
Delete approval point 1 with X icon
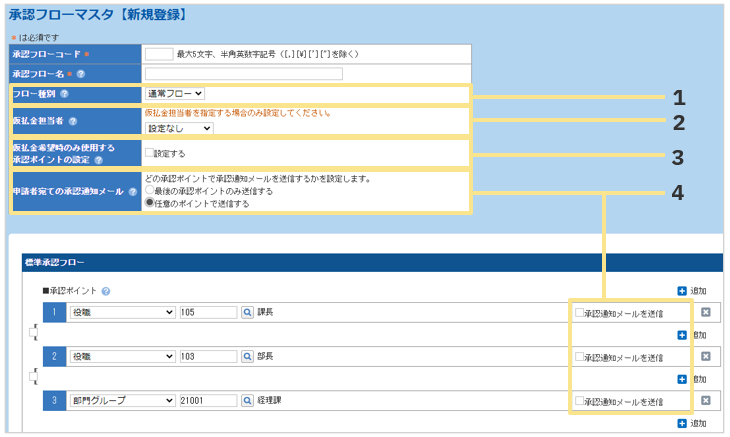pos(706,313)
